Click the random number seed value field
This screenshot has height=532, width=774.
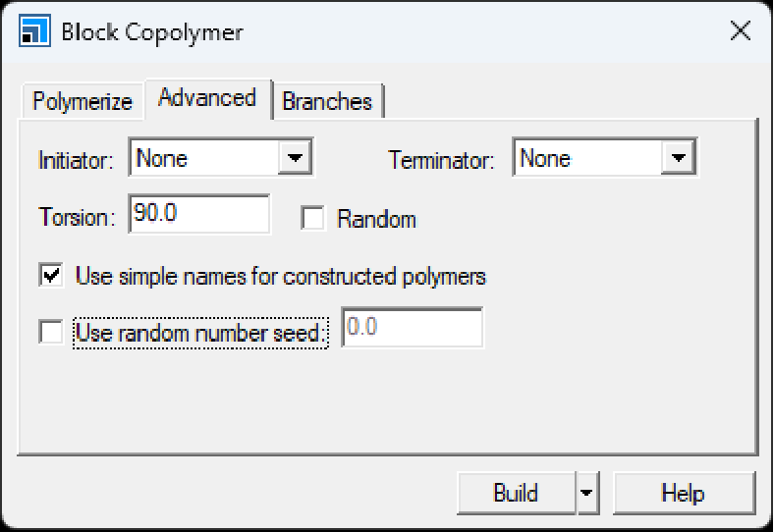pyautogui.click(x=412, y=328)
